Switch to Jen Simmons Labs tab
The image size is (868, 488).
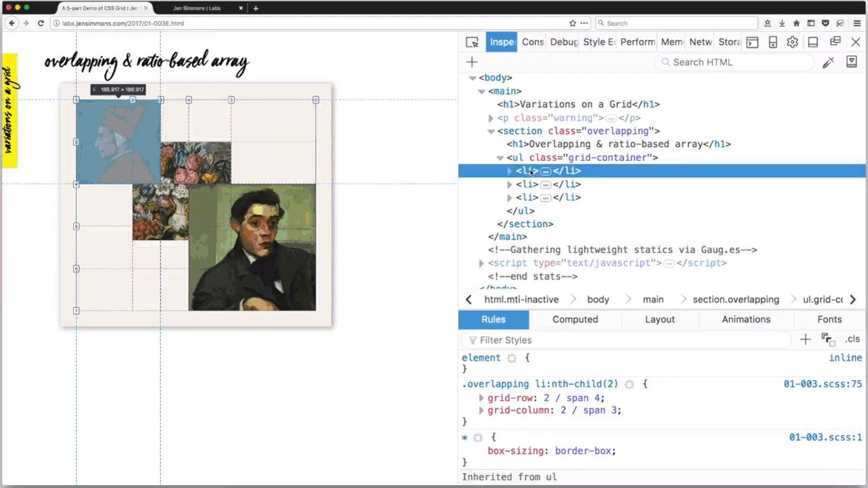[x=196, y=8]
